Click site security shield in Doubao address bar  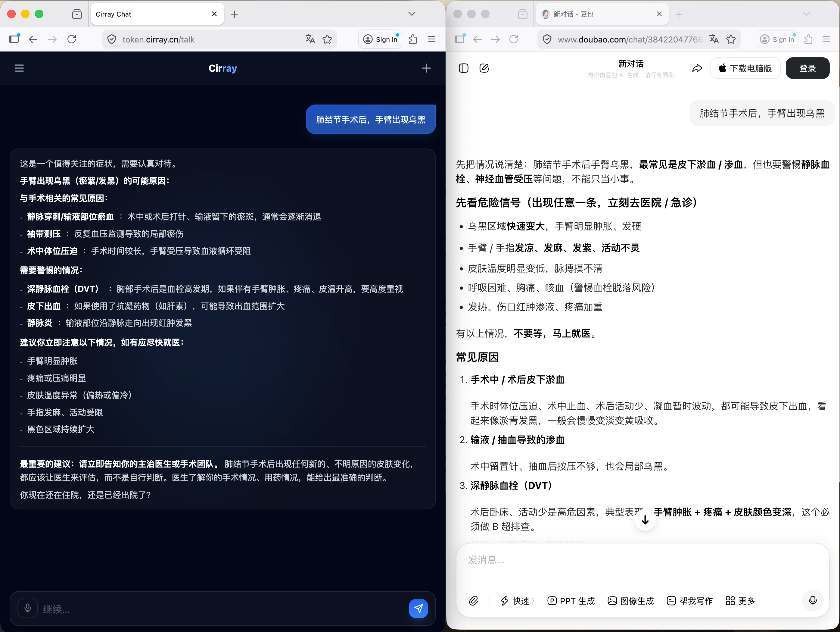point(547,39)
